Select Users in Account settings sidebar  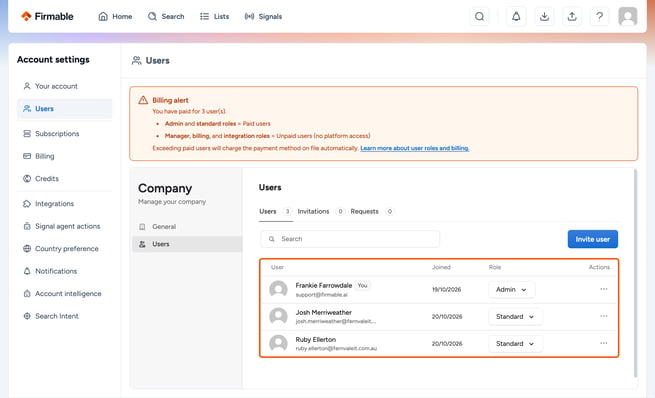(x=64, y=109)
